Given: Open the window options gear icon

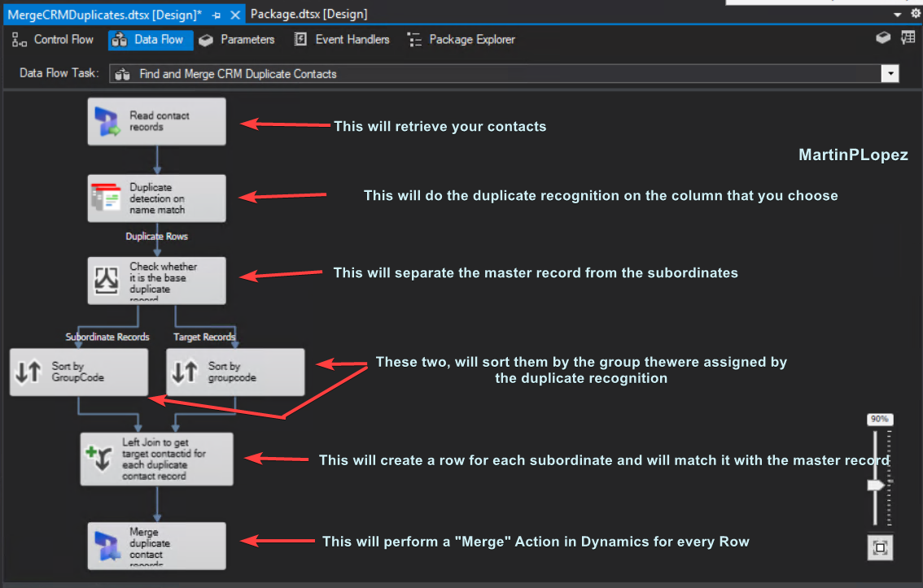Looking at the screenshot, I should pyautogui.click(x=915, y=14).
